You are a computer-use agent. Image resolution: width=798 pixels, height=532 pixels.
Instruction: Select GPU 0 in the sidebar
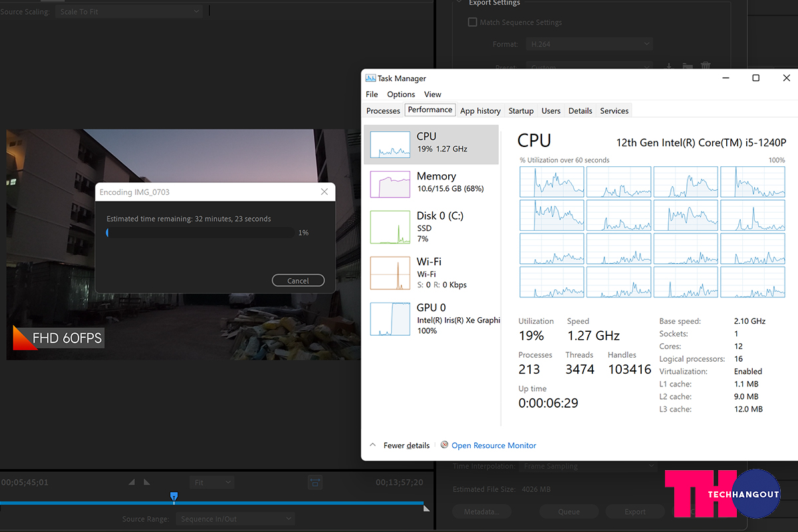click(x=432, y=319)
